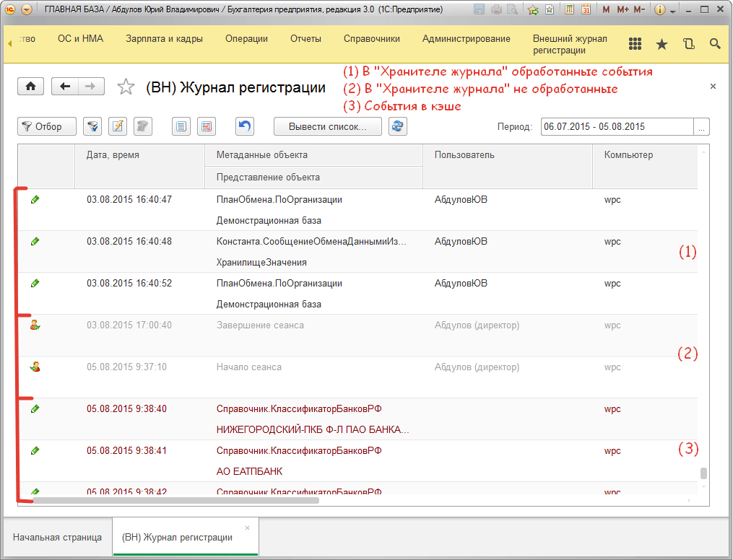Open the Calendar tool
The image size is (733, 560).
586,9
